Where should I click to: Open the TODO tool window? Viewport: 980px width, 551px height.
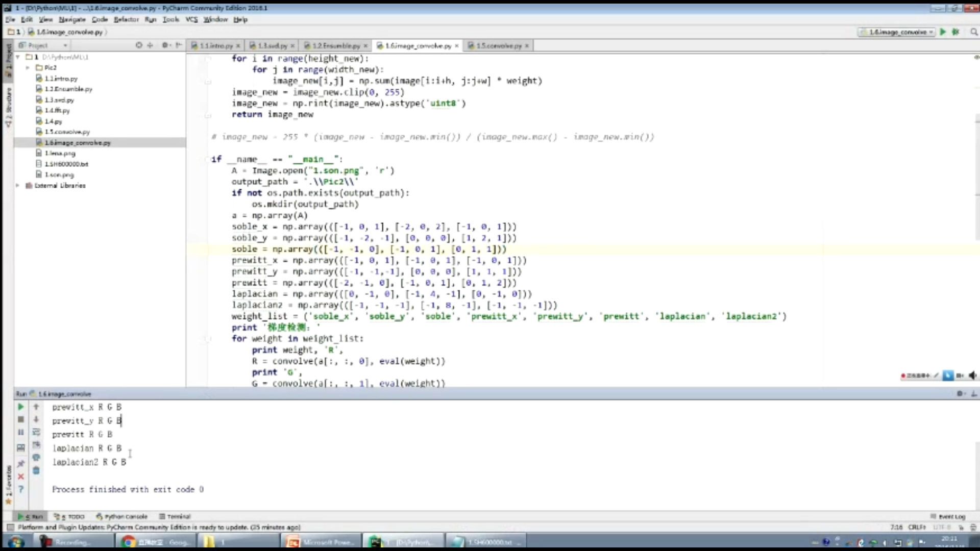(x=69, y=516)
